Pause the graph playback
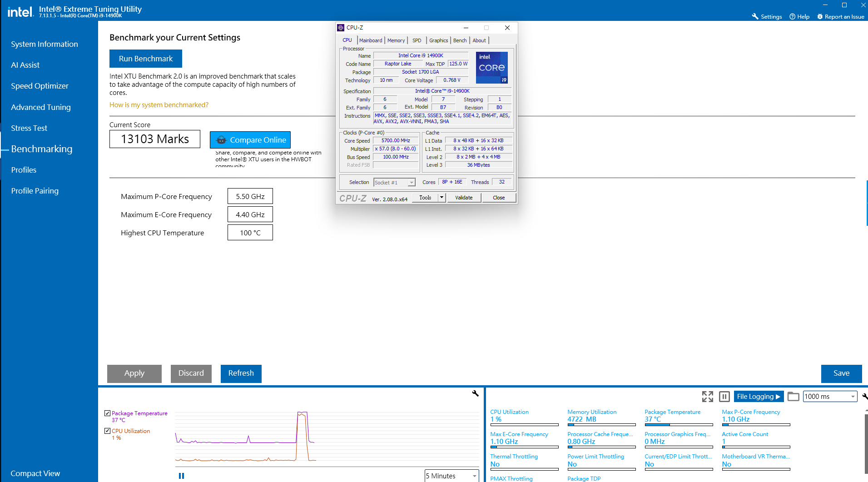Image resolution: width=868 pixels, height=482 pixels. click(x=182, y=476)
